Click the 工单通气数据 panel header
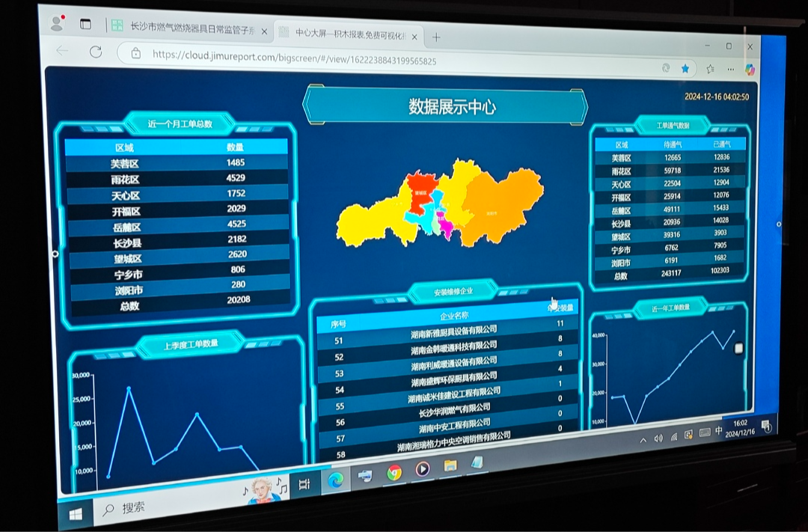Image resolution: width=808 pixels, height=532 pixels. point(673,125)
